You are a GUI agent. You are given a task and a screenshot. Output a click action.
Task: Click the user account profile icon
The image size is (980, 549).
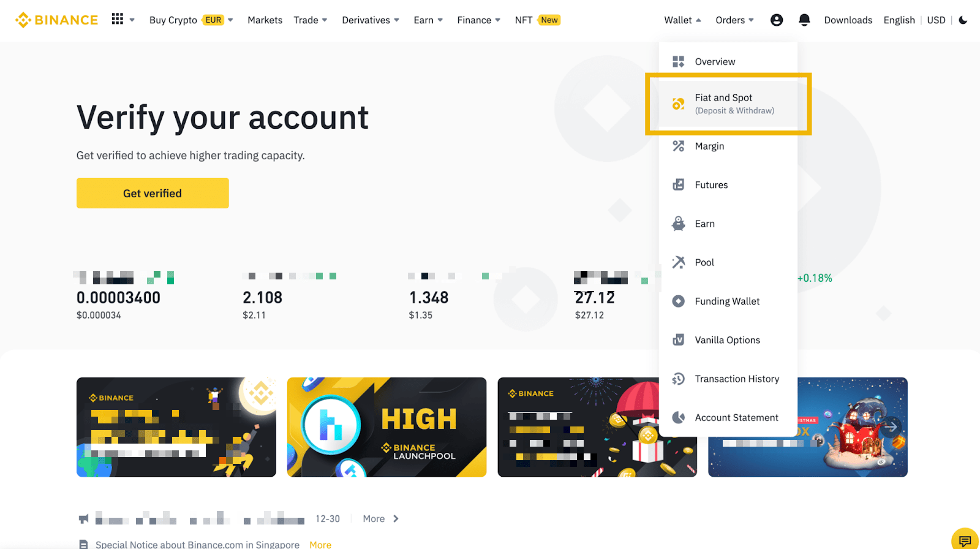coord(777,20)
